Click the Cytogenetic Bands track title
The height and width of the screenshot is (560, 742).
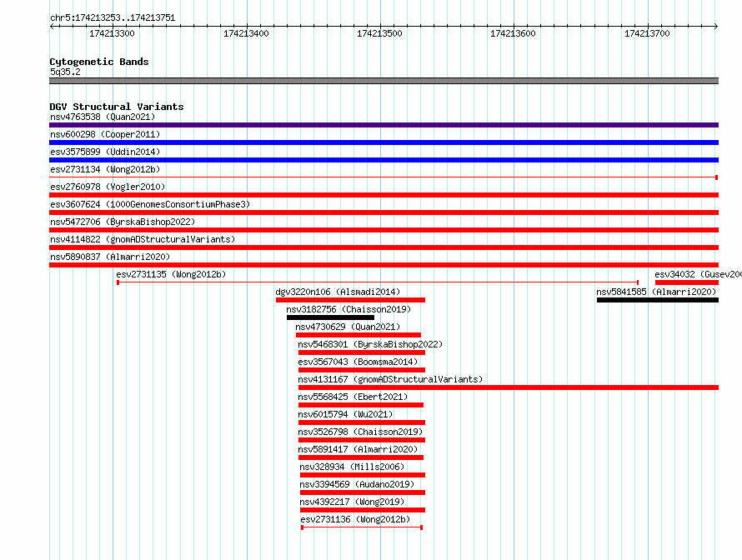click(99, 62)
